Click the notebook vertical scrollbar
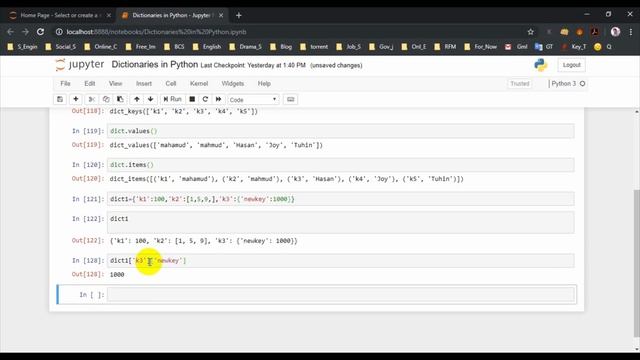The height and width of the screenshot is (360, 640). point(636,263)
